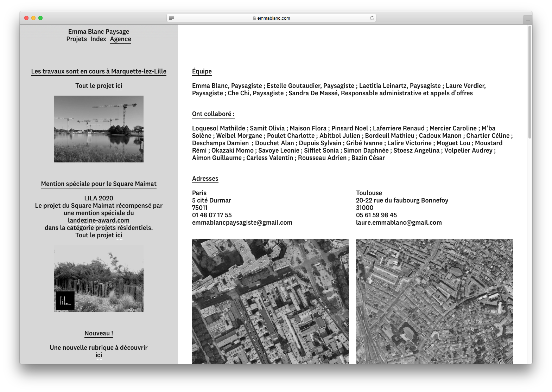
Task: Click the Mention spéciale Square Maimat heading
Action: click(99, 184)
